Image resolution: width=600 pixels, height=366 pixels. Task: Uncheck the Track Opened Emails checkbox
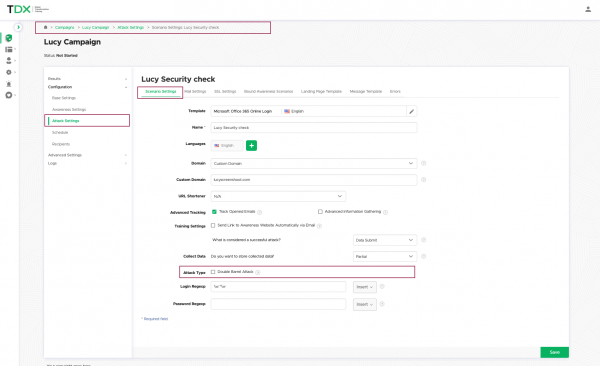tap(214, 212)
